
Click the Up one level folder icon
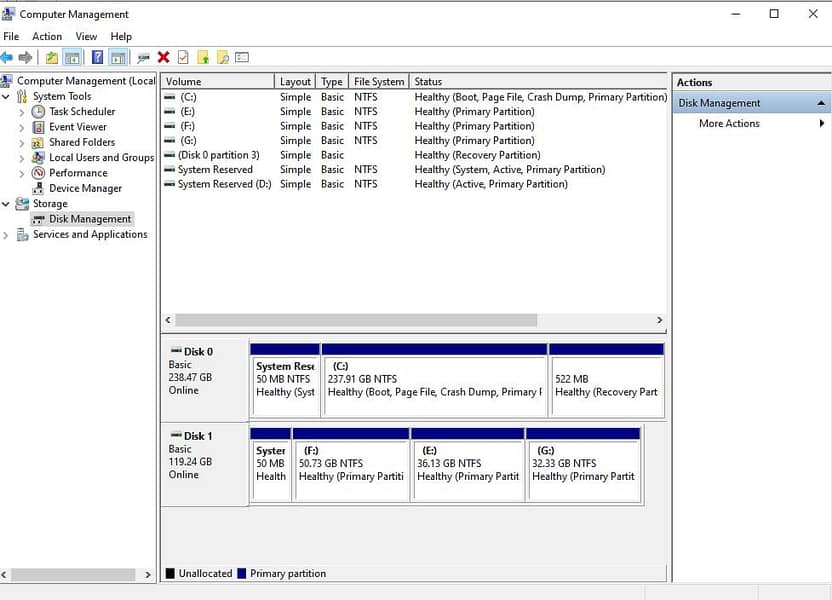tap(51, 57)
